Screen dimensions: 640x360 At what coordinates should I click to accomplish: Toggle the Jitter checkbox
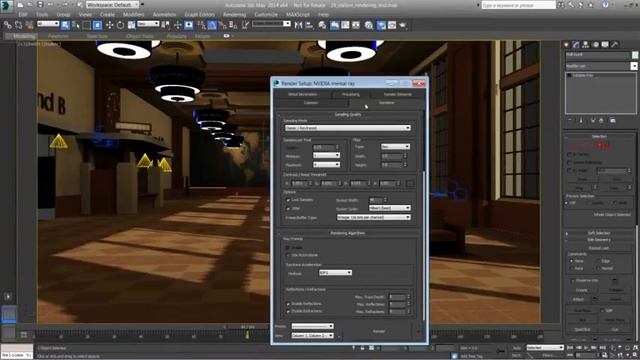[288, 209]
